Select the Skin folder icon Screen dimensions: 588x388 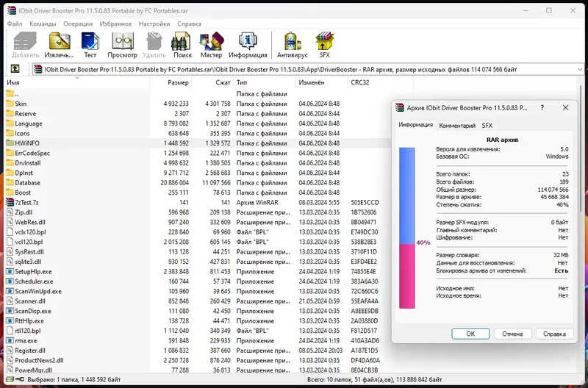point(10,104)
